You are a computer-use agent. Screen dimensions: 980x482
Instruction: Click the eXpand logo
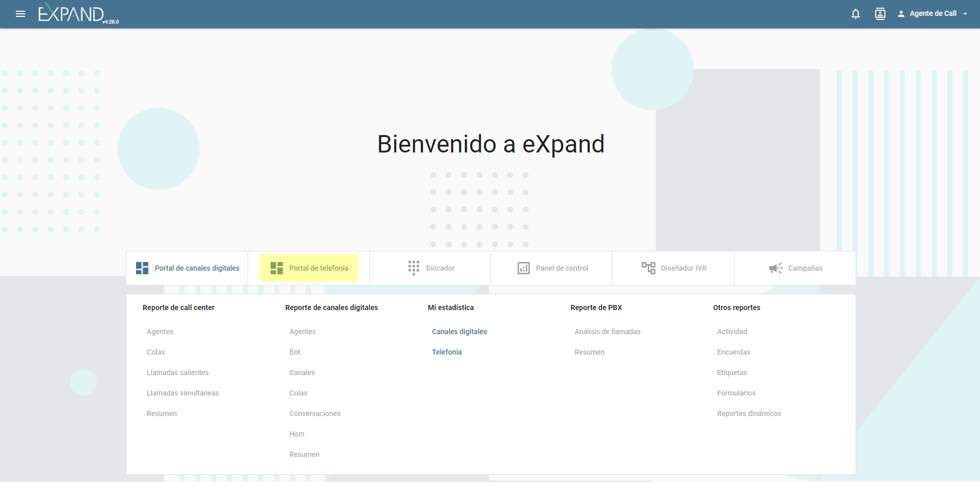coord(71,13)
